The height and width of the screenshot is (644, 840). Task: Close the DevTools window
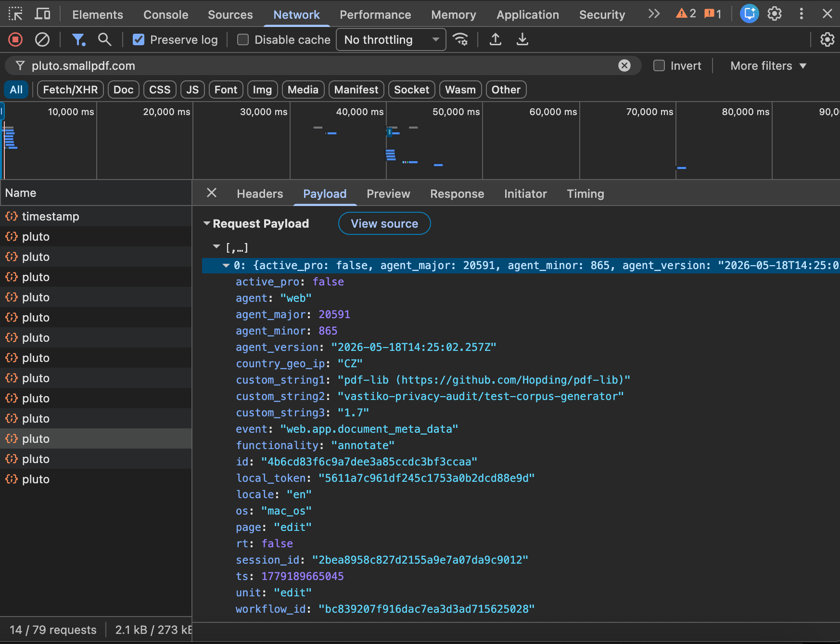827,14
